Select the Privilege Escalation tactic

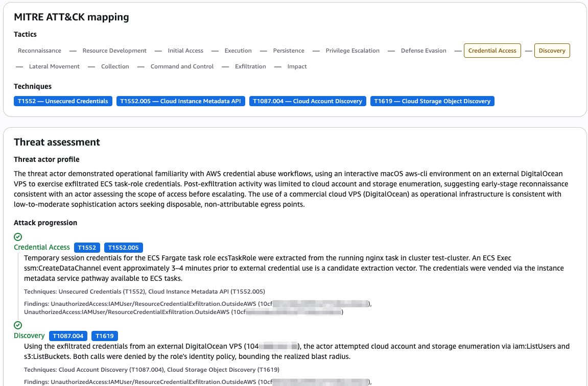[x=352, y=51]
